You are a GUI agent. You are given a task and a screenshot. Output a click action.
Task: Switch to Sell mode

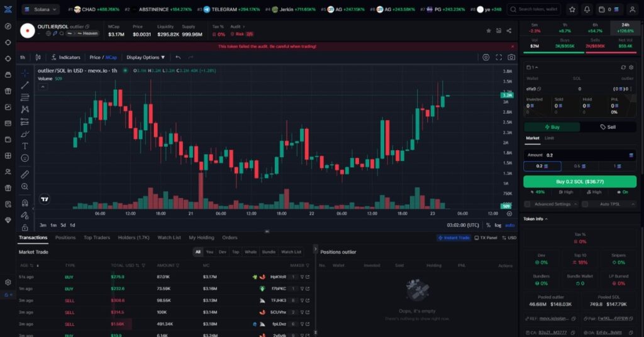[608, 127]
